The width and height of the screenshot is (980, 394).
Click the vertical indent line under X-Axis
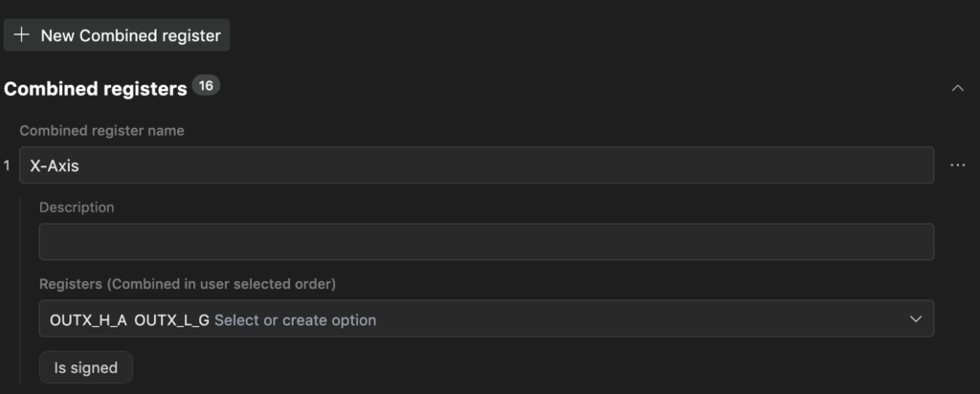(20, 287)
